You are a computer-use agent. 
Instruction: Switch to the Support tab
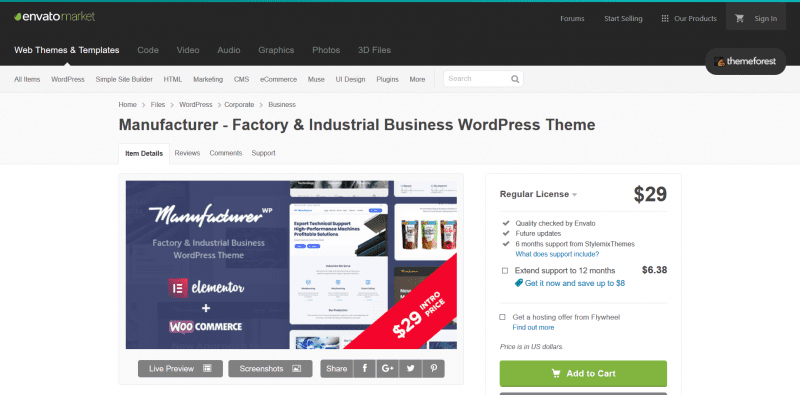263,153
